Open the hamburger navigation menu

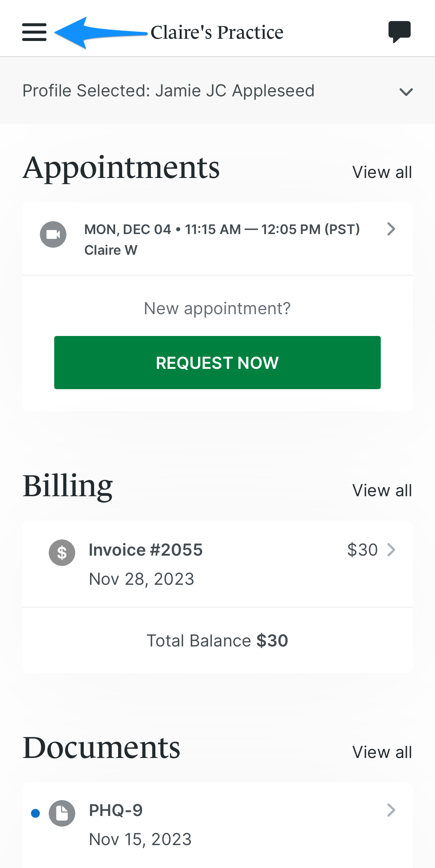click(x=34, y=32)
